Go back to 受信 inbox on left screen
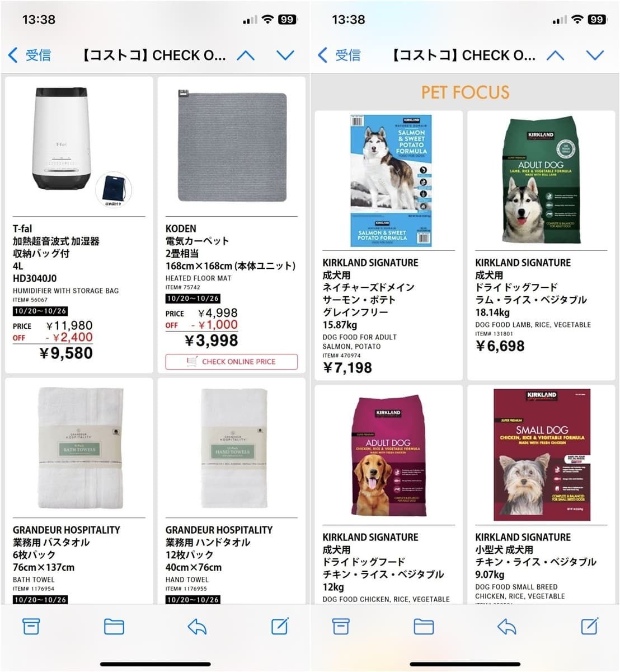This screenshot has width=620, height=672. pyautogui.click(x=30, y=55)
